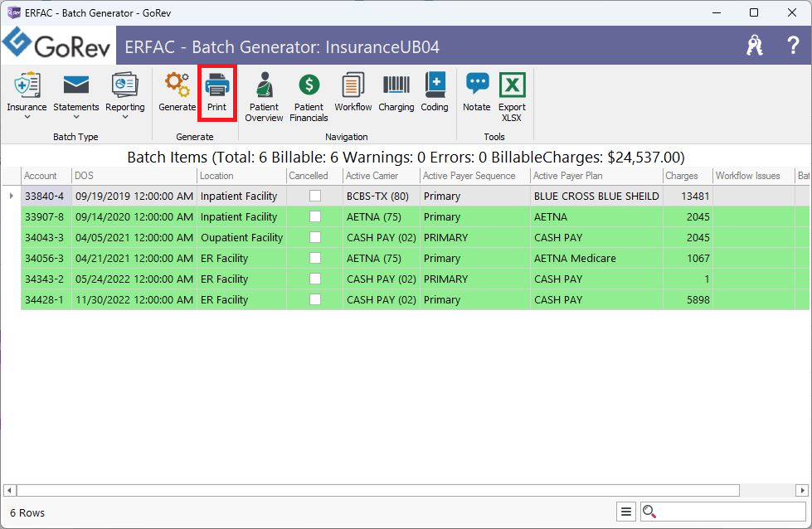Sort by the Charges column header
The image size is (812, 529).
coord(688,176)
